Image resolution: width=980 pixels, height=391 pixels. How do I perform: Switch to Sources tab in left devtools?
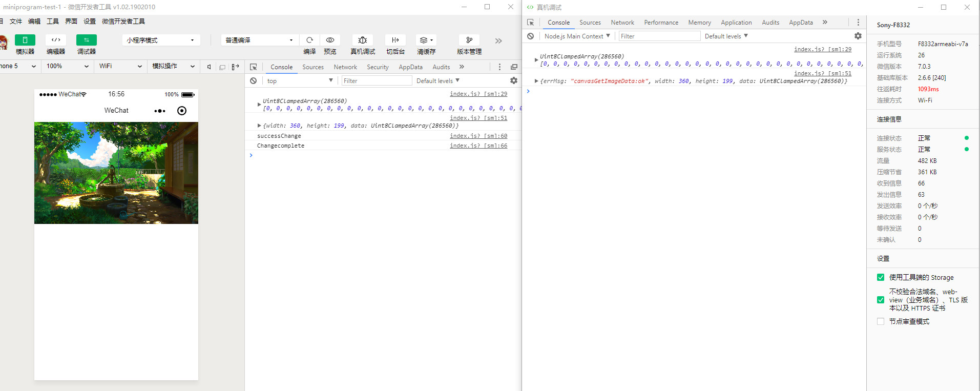[x=313, y=67]
